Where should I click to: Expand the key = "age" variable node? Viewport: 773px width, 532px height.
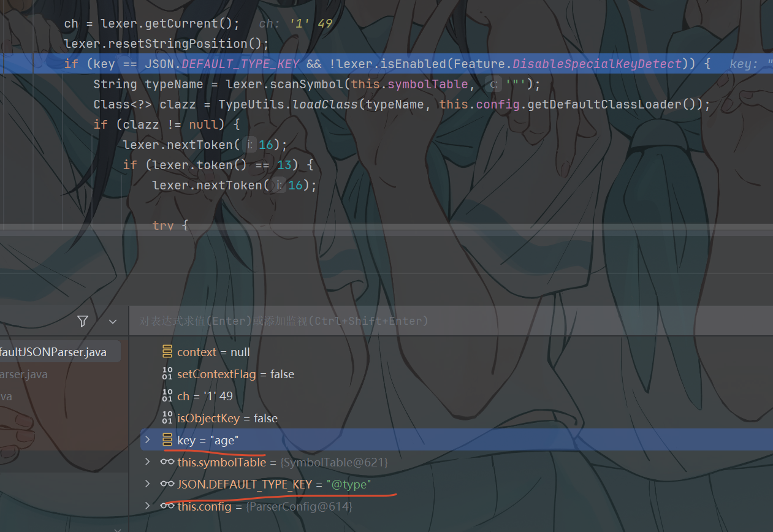point(147,440)
